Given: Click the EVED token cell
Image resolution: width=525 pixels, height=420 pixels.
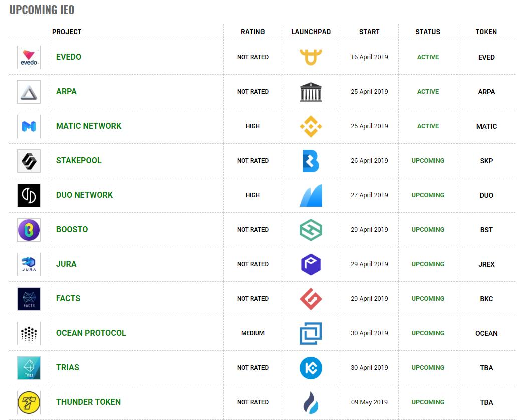Looking at the screenshot, I should (x=486, y=57).
